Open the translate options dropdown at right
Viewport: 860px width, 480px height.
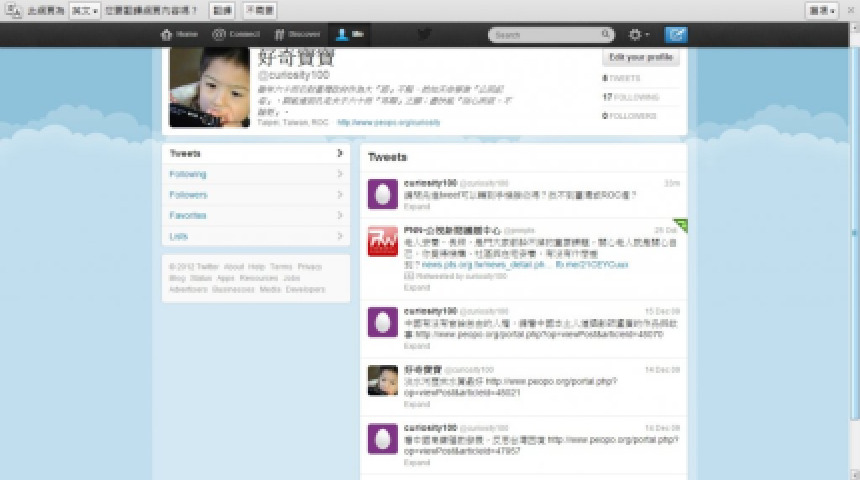(822, 10)
